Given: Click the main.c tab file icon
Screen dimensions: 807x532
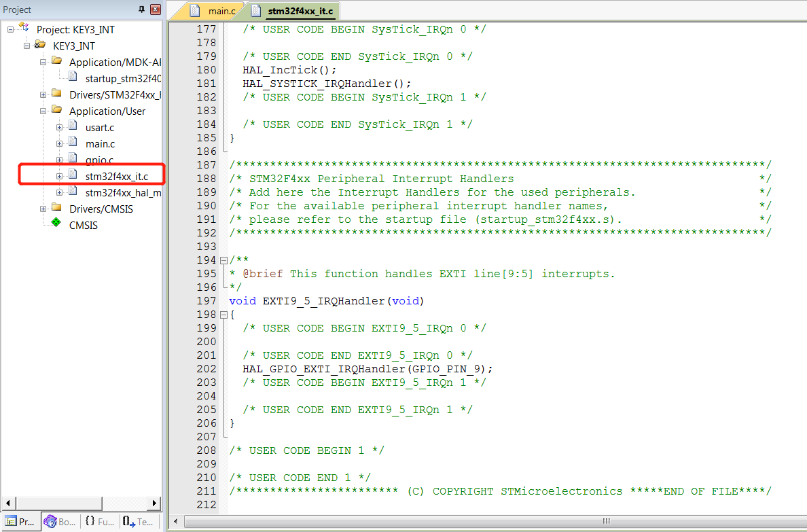Looking at the screenshot, I should [194, 10].
